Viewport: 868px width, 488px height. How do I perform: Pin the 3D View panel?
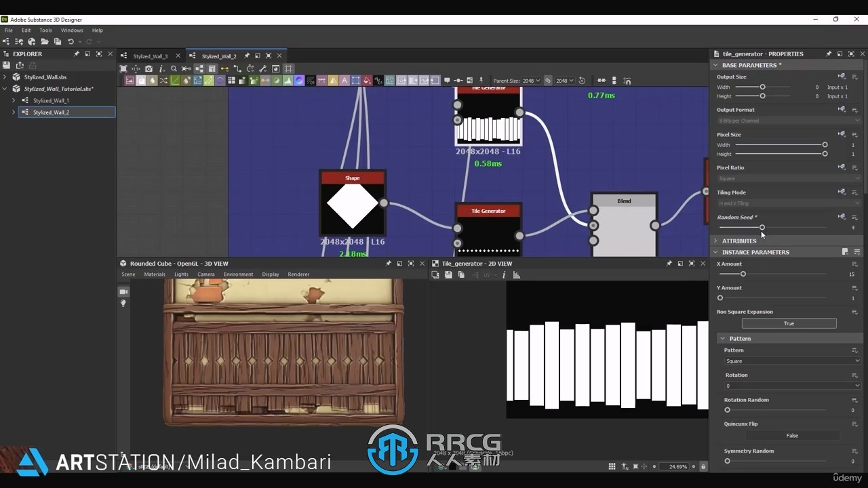click(389, 263)
